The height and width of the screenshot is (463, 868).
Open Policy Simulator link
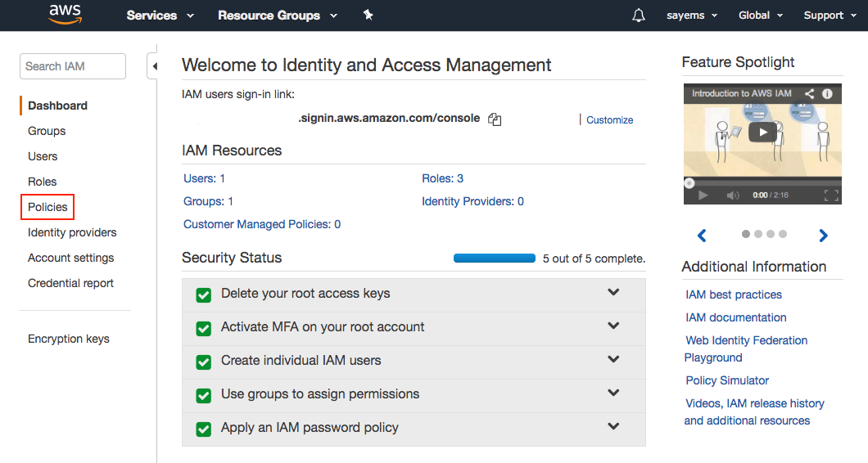point(727,380)
